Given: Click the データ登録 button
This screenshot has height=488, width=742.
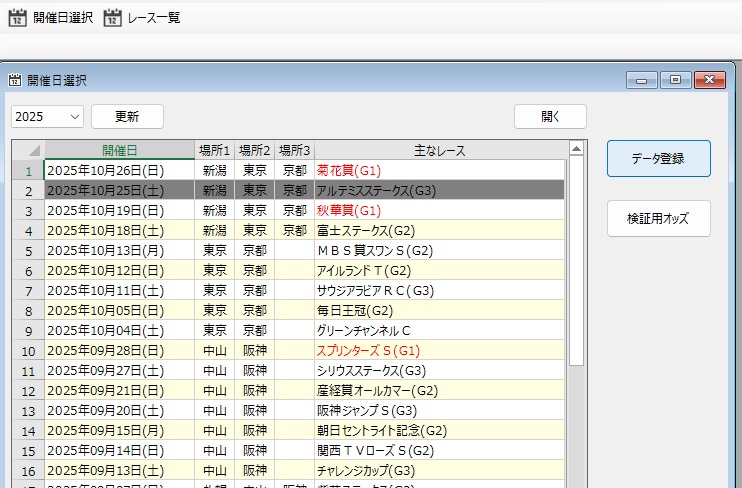Looking at the screenshot, I should click(x=658, y=158).
